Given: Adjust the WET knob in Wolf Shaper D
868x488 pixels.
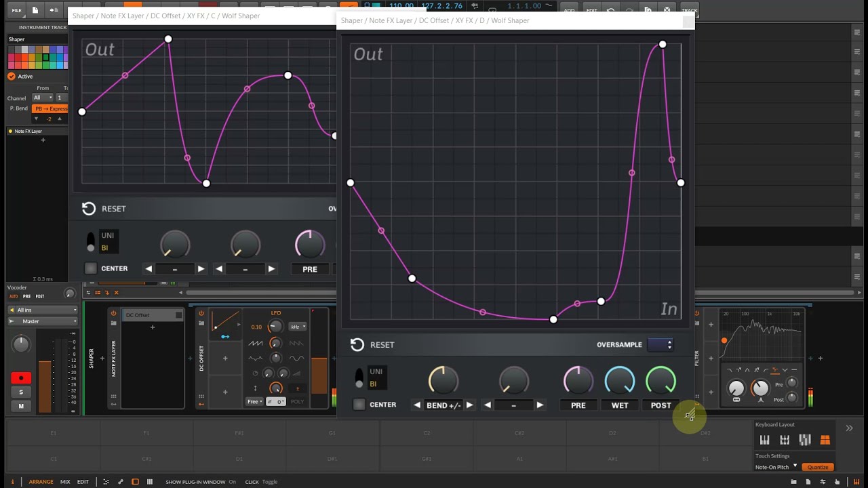Looking at the screenshot, I should [620, 380].
